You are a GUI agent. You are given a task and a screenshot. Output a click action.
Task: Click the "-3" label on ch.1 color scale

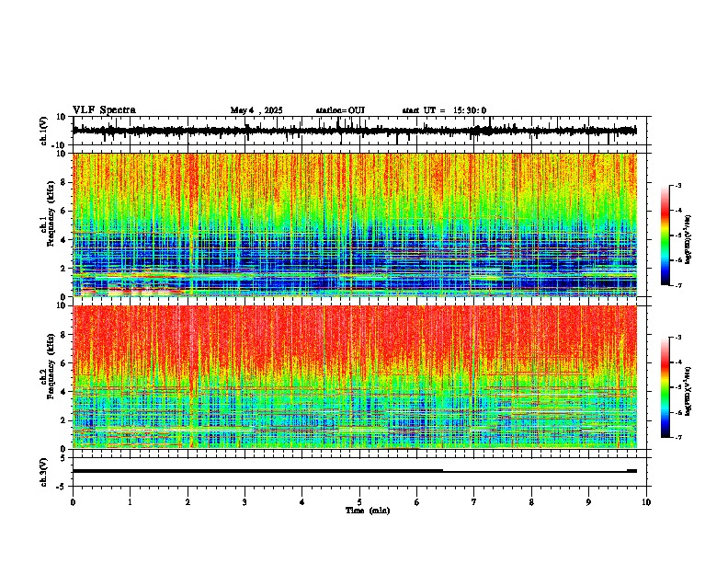point(677,186)
